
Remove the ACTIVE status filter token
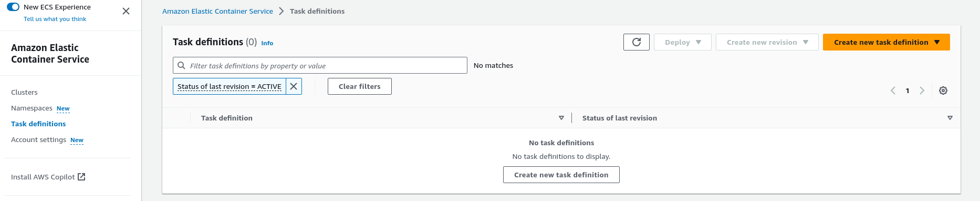click(x=294, y=86)
